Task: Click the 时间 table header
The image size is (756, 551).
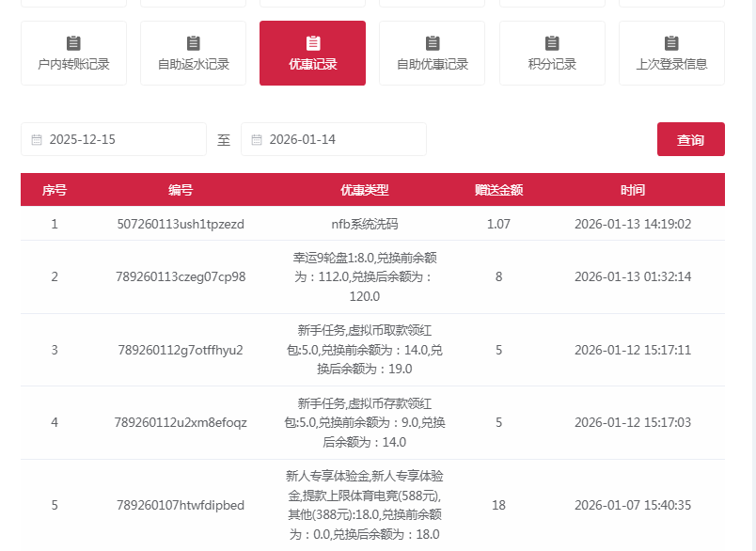Action: tap(633, 189)
